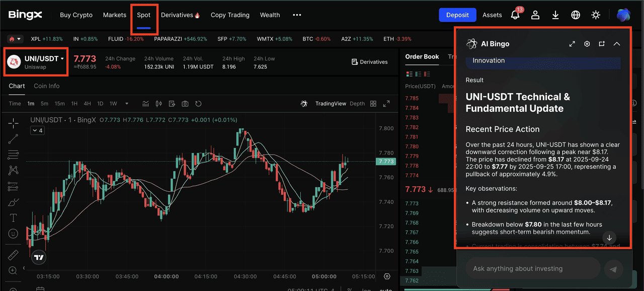Select the 4H time interval

88,104
